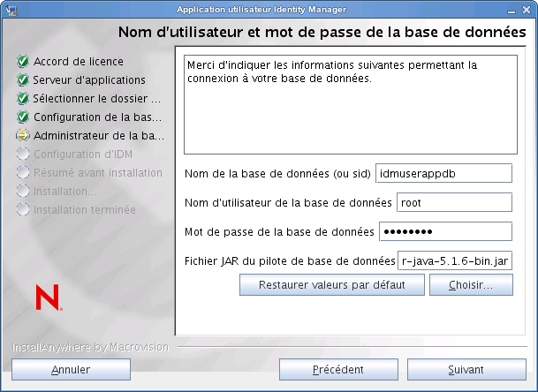Click empty circle icon beside Installation terminée
Viewport: 538px width, 392px height.
tap(23, 209)
